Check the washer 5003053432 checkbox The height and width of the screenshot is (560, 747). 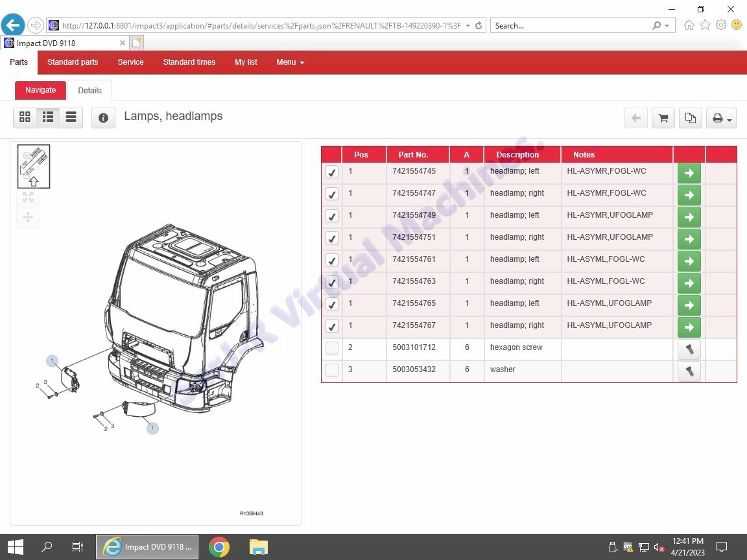(x=332, y=370)
